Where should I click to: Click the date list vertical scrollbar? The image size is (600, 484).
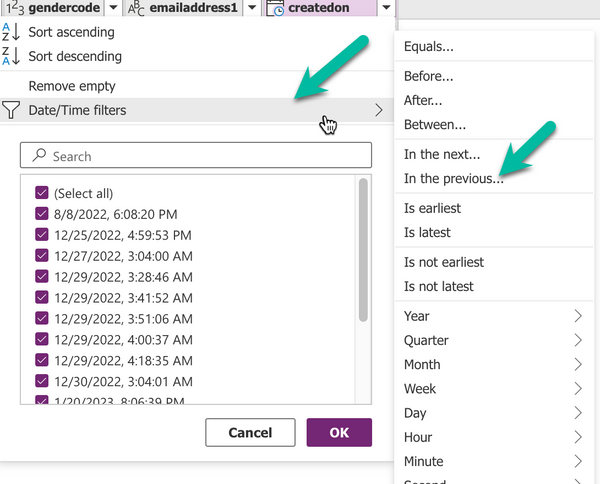(x=363, y=250)
